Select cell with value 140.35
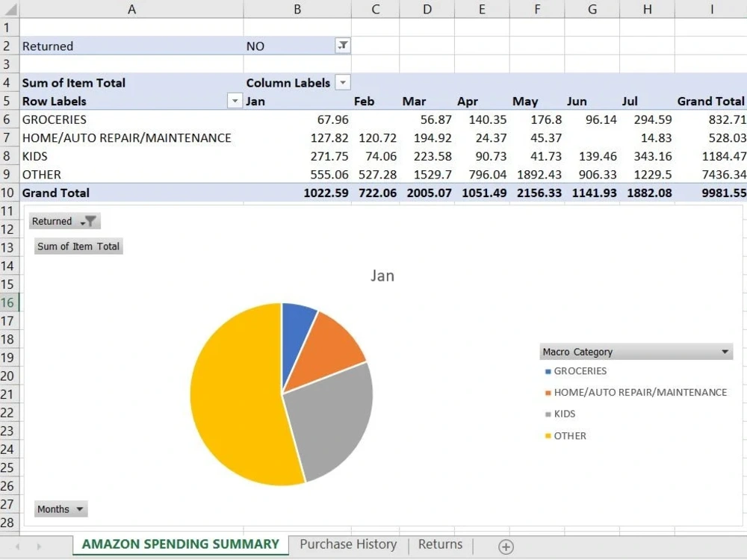This screenshot has width=747, height=560. click(x=482, y=119)
